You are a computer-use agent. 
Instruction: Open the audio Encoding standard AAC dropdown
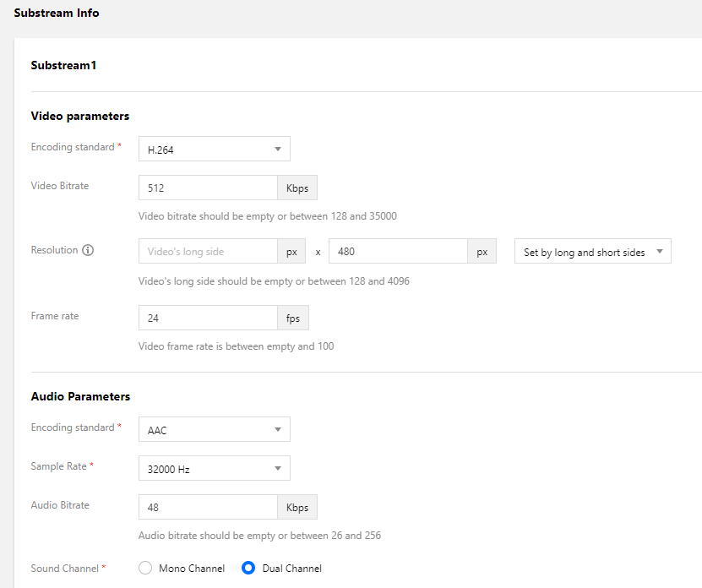point(215,429)
